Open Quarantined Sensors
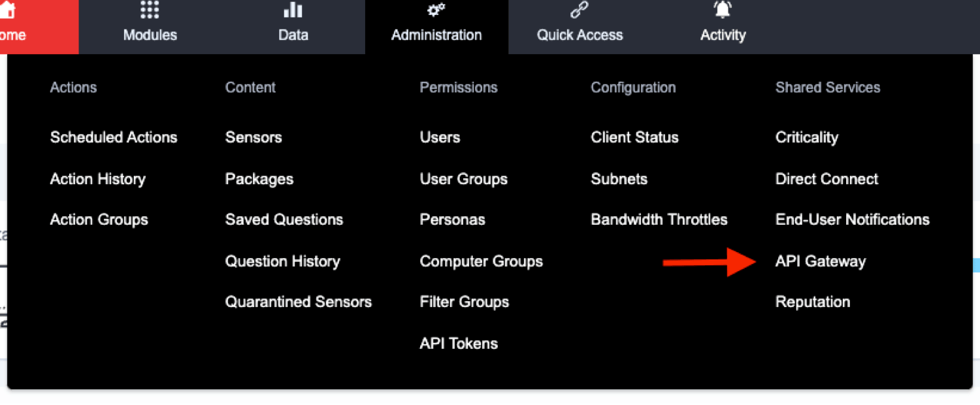 coord(299,302)
